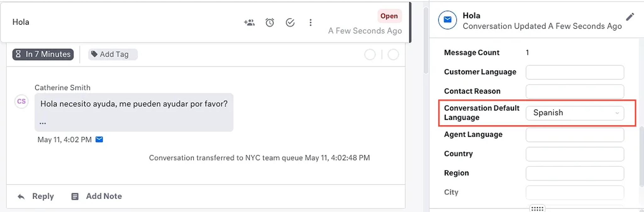Screen dimensions: 644x212
Task: Click the Open status badge
Action: click(389, 16)
